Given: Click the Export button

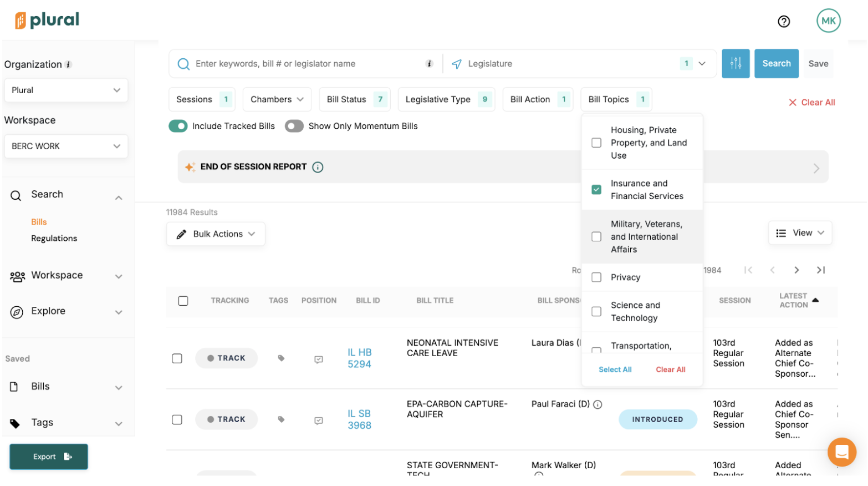Looking at the screenshot, I should coord(49,457).
